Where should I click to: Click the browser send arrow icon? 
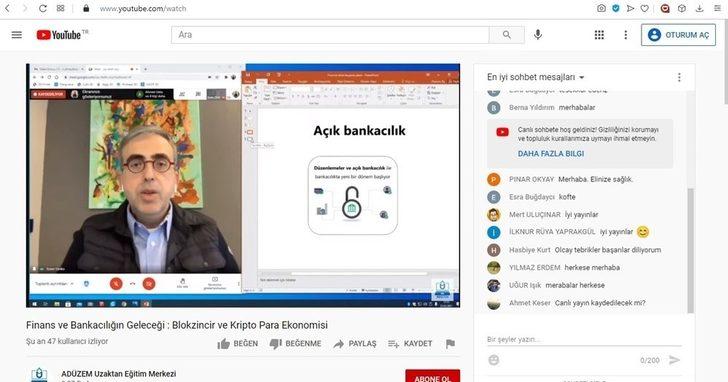click(630, 8)
